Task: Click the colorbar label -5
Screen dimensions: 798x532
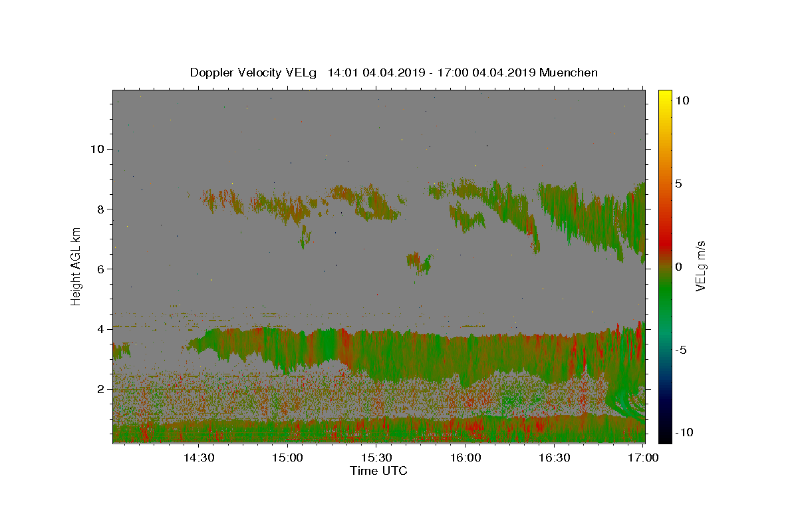Action: [x=681, y=350]
